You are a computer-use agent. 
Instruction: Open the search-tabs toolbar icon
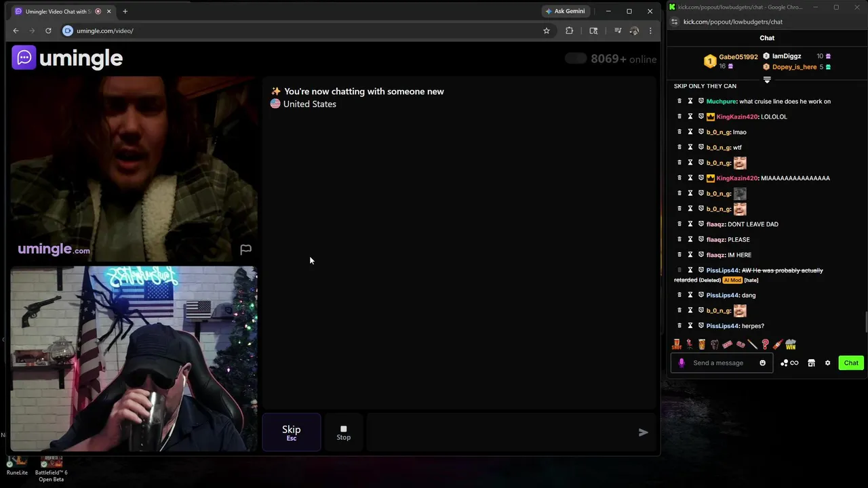593,30
